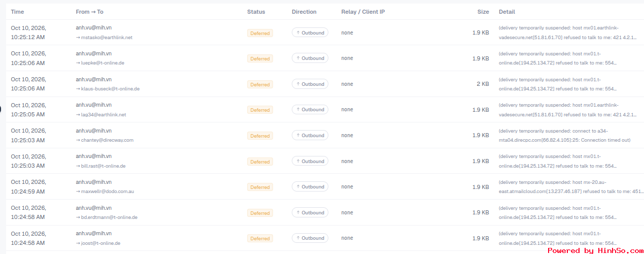Click timestamp 10:25:12 AM
Screen dimensions: 644x254
tap(28, 38)
